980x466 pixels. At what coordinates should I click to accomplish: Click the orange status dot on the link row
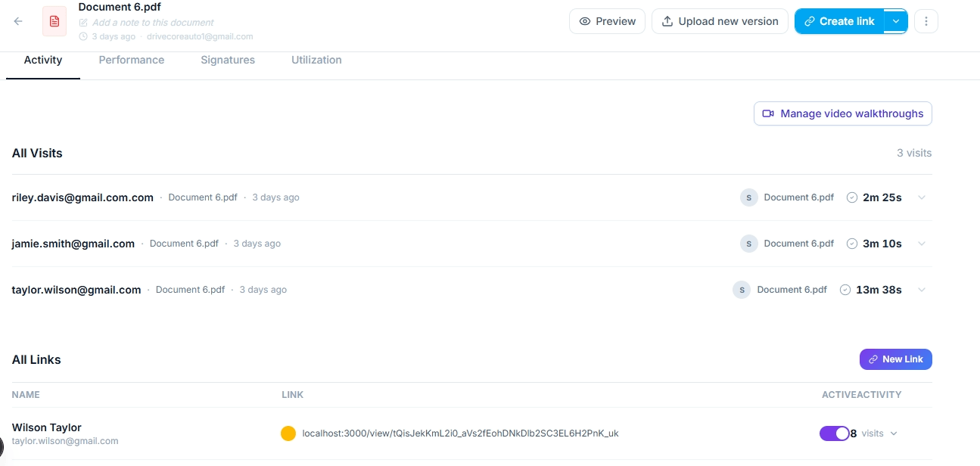[288, 433]
